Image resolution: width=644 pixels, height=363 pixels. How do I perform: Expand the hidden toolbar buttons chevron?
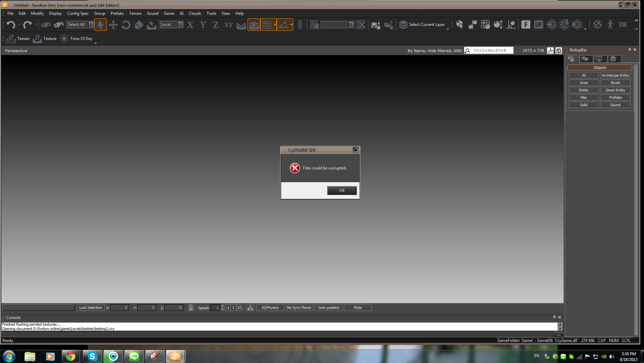[636, 21]
